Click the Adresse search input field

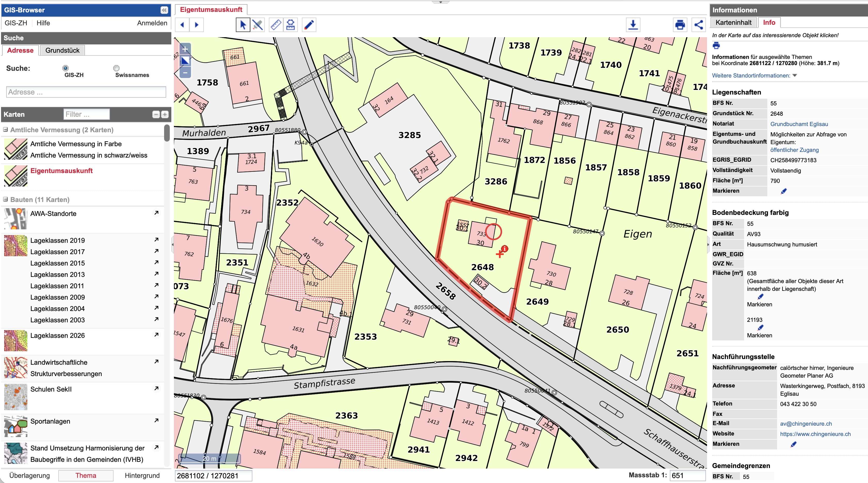[x=86, y=92]
